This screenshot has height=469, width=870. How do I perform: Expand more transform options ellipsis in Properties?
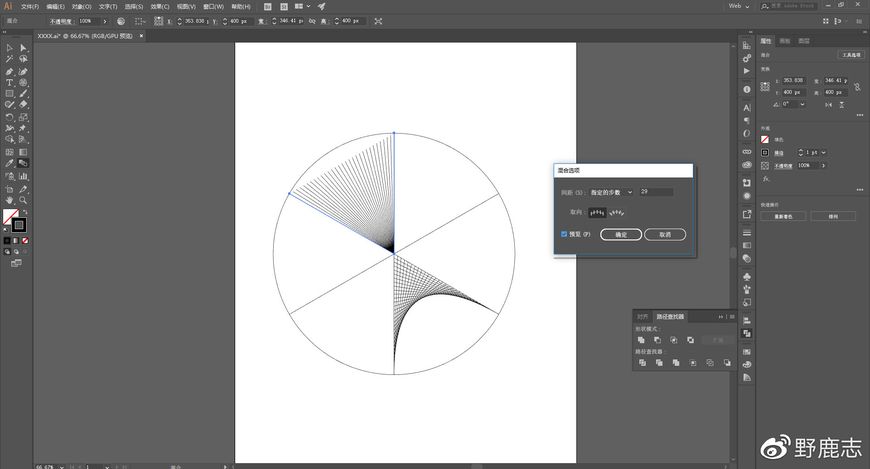(860, 115)
